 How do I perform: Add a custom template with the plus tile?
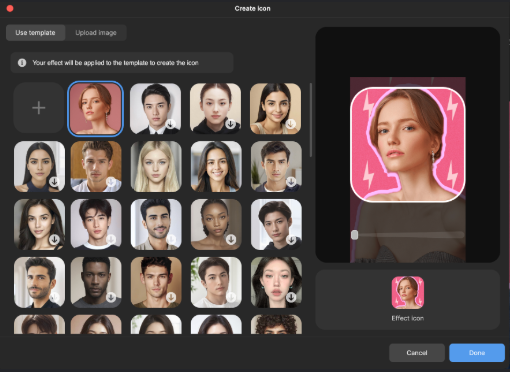(39, 108)
